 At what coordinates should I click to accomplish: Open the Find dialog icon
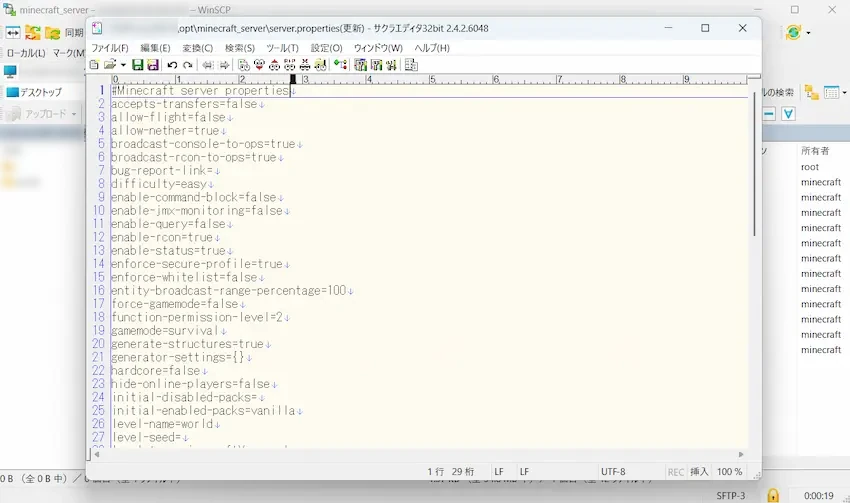[244, 65]
